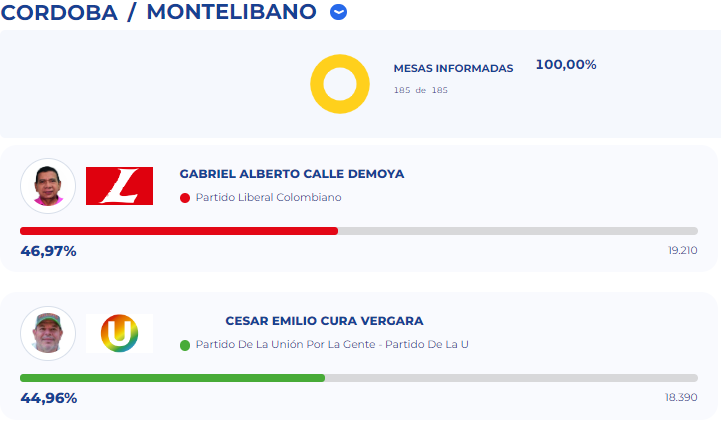Click the rainbow Partido de la U logo

point(119,333)
